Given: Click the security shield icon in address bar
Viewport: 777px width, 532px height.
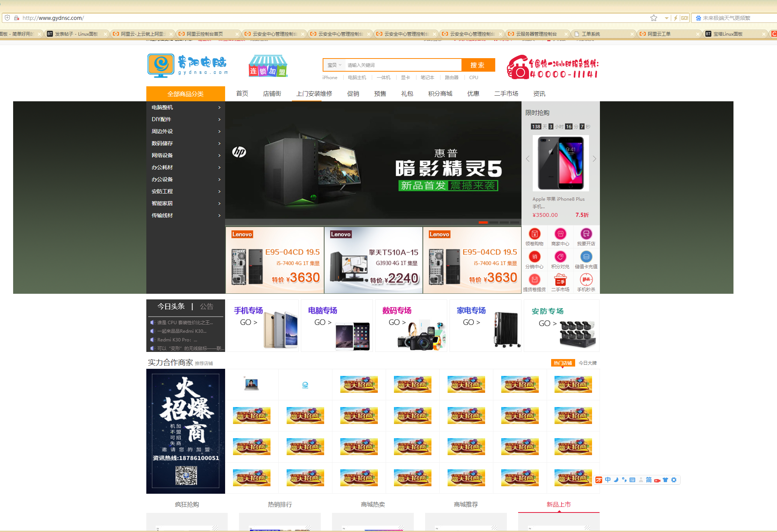Looking at the screenshot, I should [x=7, y=18].
